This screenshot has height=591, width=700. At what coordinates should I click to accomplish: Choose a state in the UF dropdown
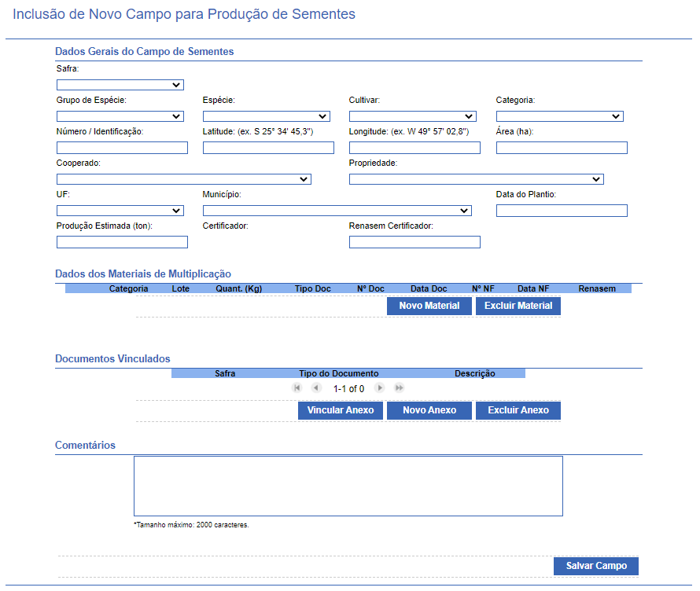point(120,211)
